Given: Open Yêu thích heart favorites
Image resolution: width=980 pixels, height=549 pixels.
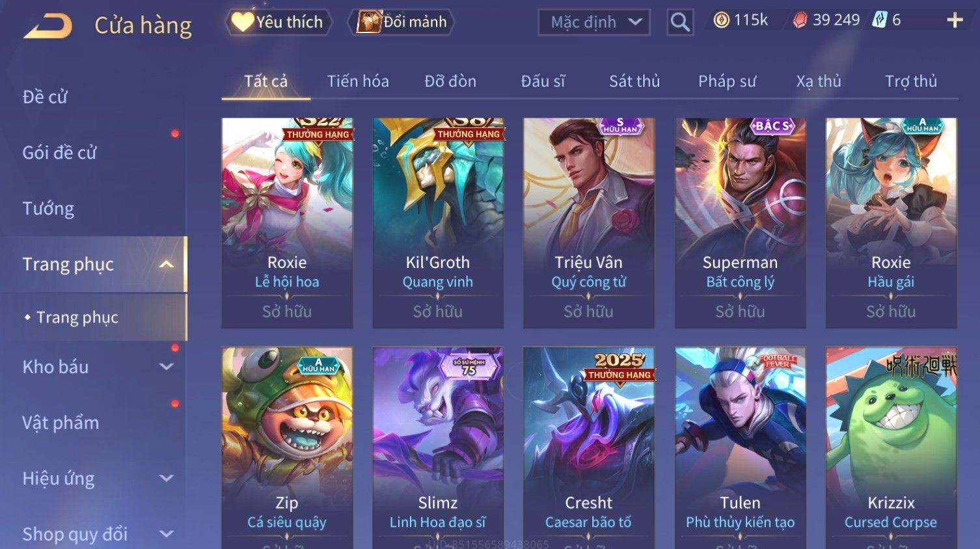Looking at the screenshot, I should pos(279,22).
